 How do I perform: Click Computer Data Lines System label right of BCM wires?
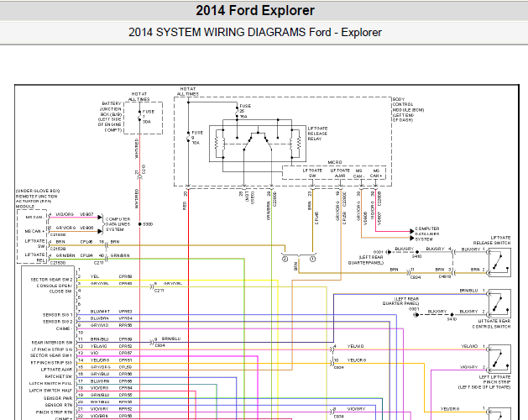pos(427,234)
